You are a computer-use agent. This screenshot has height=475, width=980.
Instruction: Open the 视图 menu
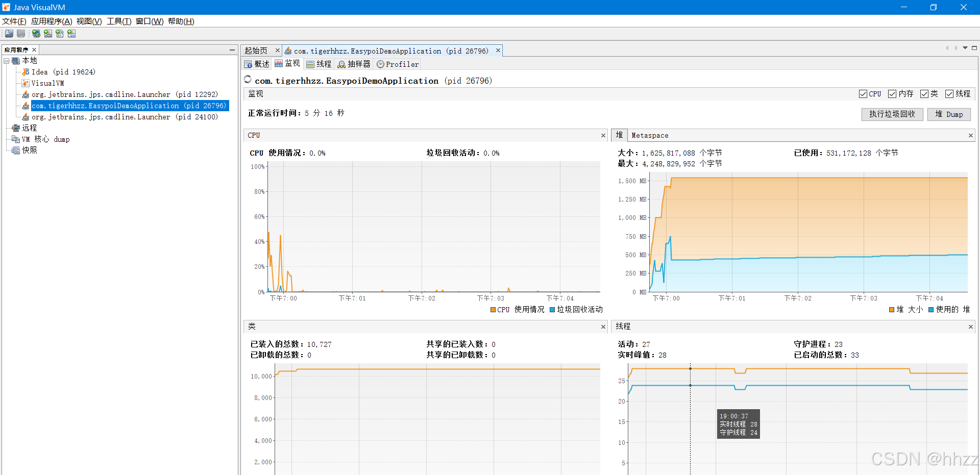tap(89, 21)
